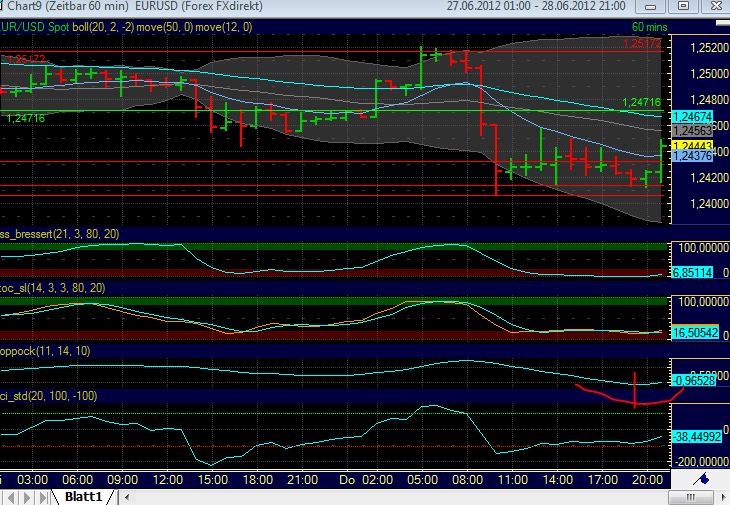
Task: Click the 08:00 time axis label
Action: [467, 480]
